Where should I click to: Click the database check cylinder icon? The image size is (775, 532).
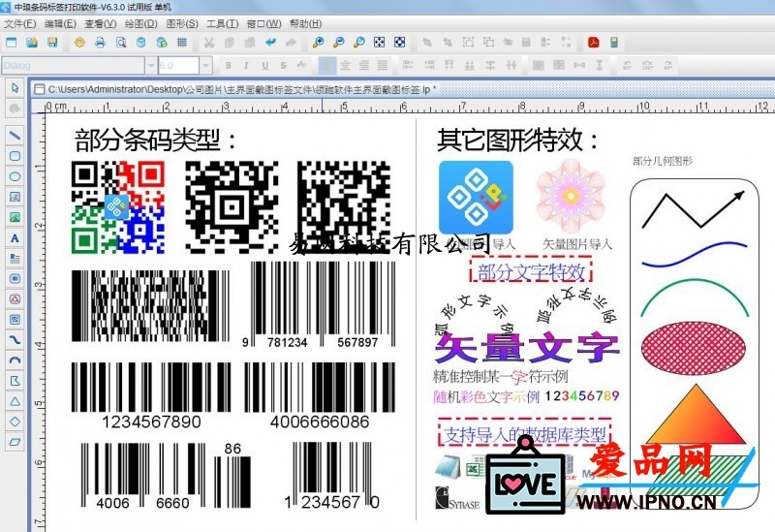click(x=162, y=43)
